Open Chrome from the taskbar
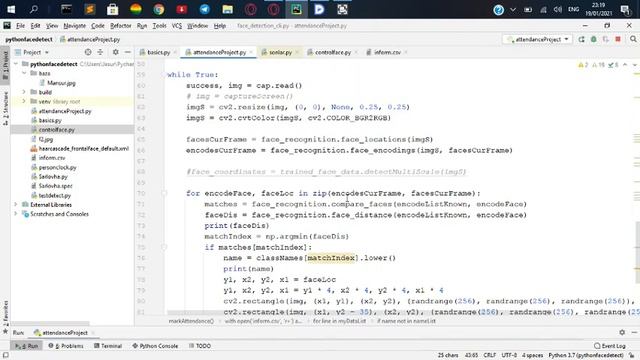 point(159,9)
